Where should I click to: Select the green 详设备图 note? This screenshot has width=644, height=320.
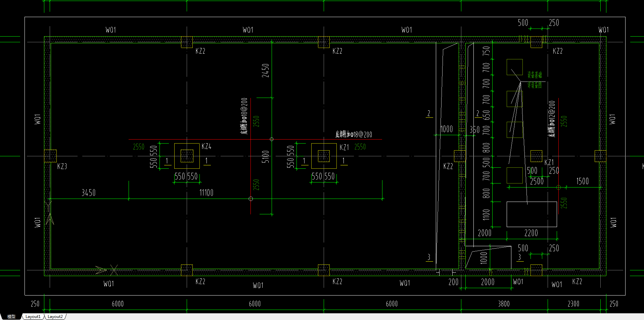[x=535, y=85]
